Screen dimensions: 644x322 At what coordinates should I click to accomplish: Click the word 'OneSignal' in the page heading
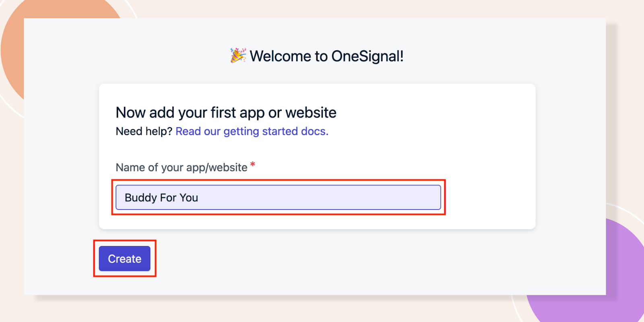coord(366,56)
